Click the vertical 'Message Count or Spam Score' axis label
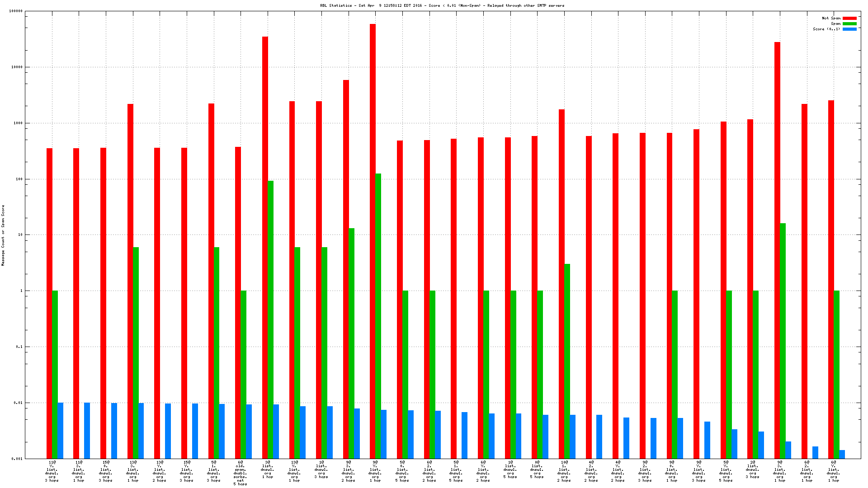 pyautogui.click(x=3, y=235)
